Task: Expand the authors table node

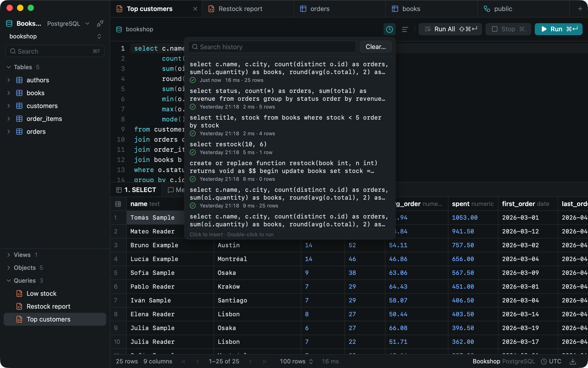Action: 9,80
